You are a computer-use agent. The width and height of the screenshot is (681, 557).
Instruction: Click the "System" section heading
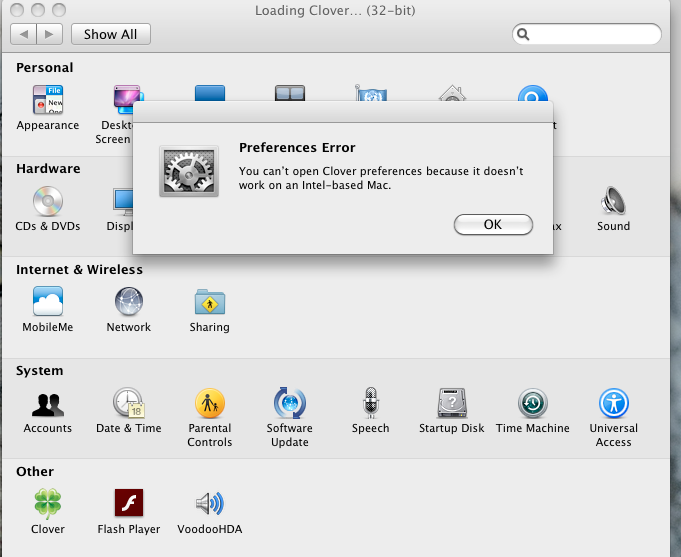[x=40, y=371]
